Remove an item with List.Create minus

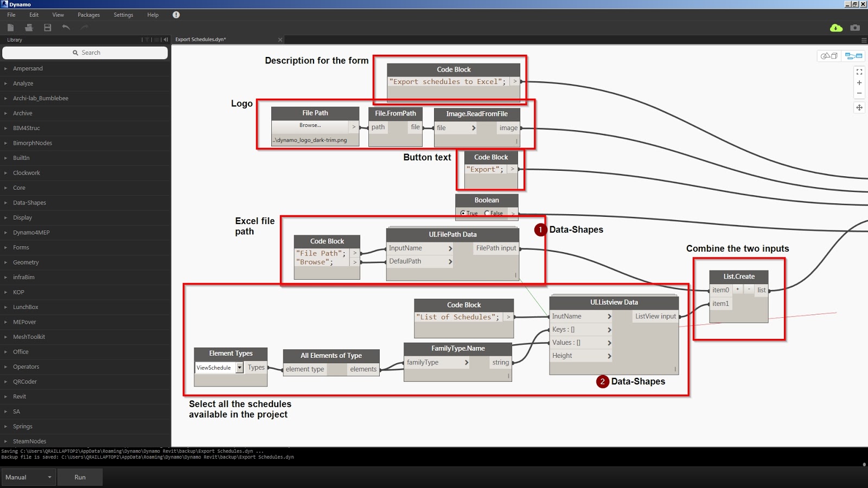click(749, 290)
